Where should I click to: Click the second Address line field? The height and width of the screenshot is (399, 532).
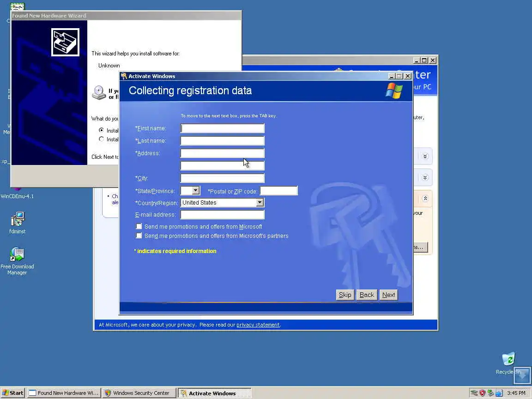pos(222,166)
